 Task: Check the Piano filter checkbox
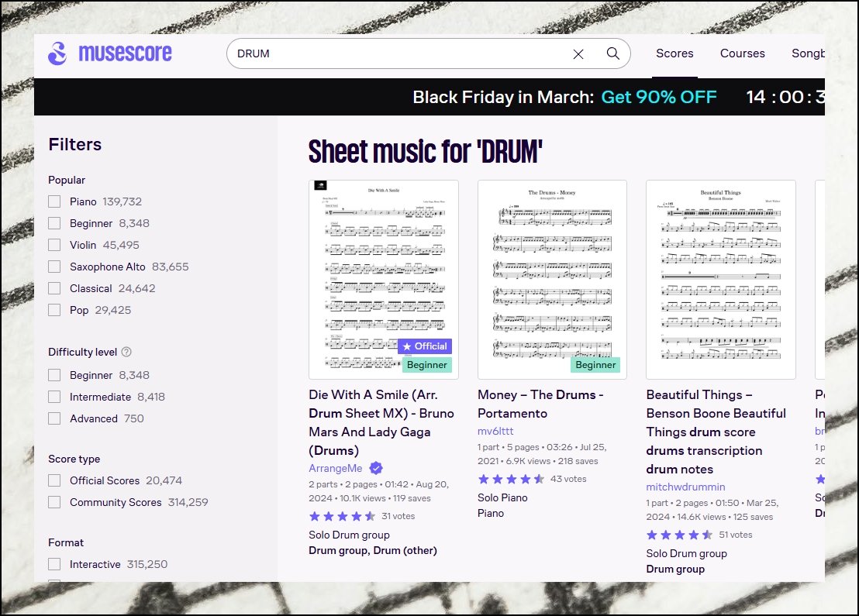tap(54, 201)
